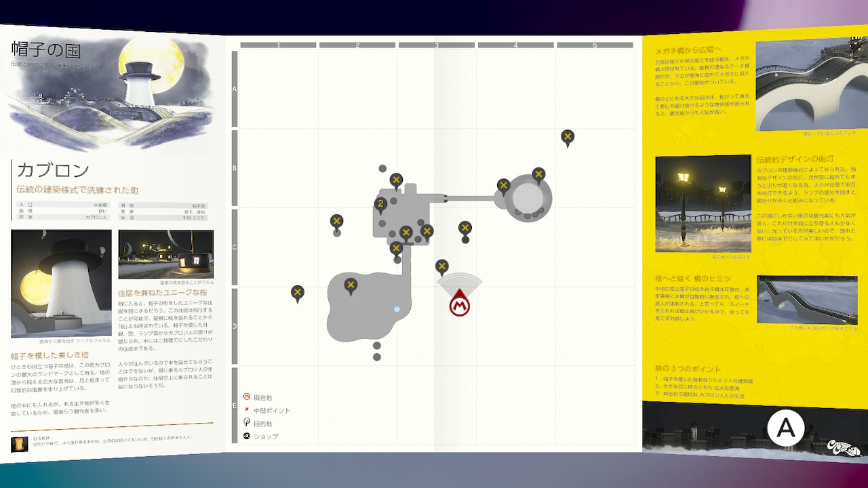
Task: Click the 現在地 legend icon
Action: 247,397
